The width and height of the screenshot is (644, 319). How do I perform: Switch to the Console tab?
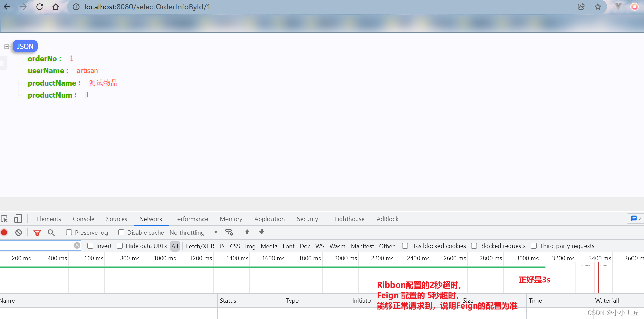[84, 219]
